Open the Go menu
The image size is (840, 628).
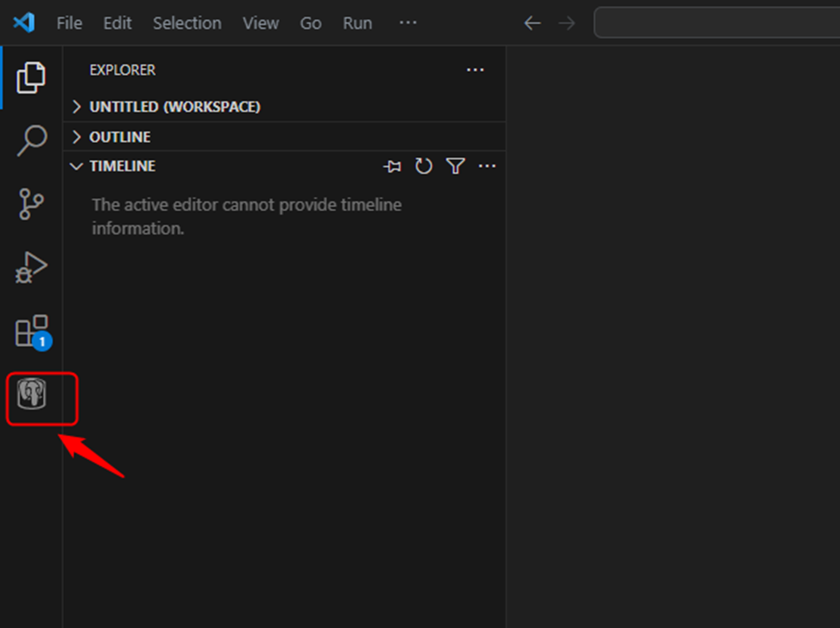point(311,23)
